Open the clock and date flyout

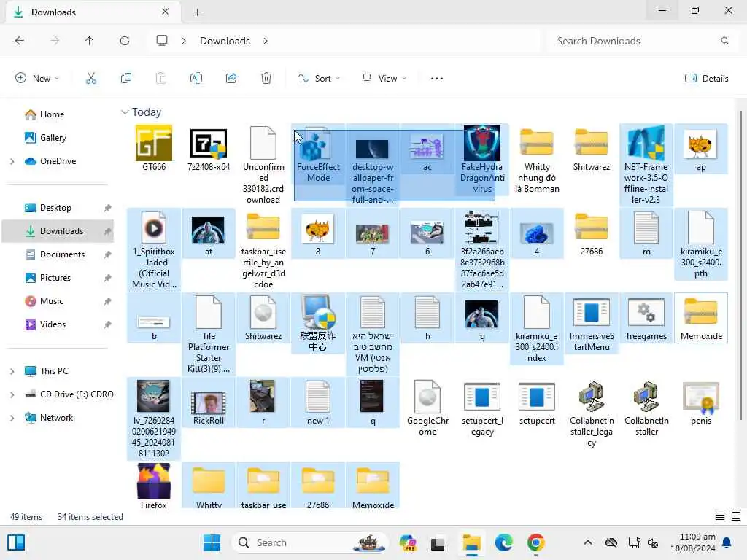(x=693, y=542)
